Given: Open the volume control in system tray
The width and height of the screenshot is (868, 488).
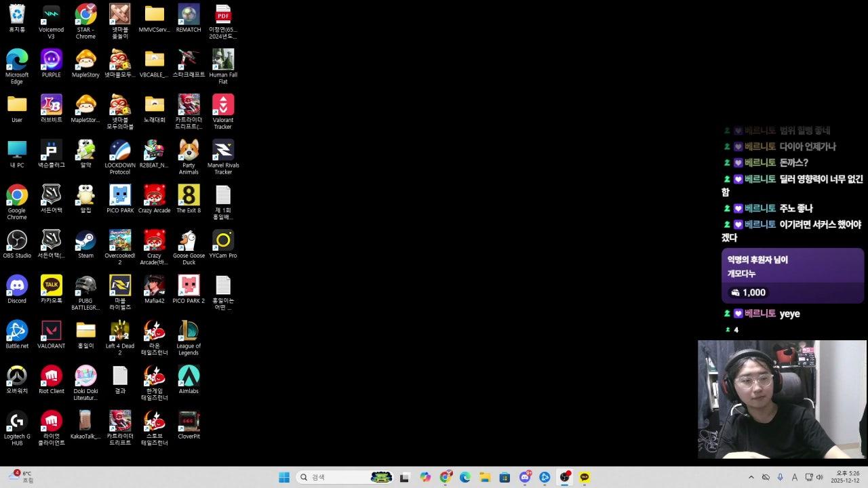Looking at the screenshot, I should (819, 477).
